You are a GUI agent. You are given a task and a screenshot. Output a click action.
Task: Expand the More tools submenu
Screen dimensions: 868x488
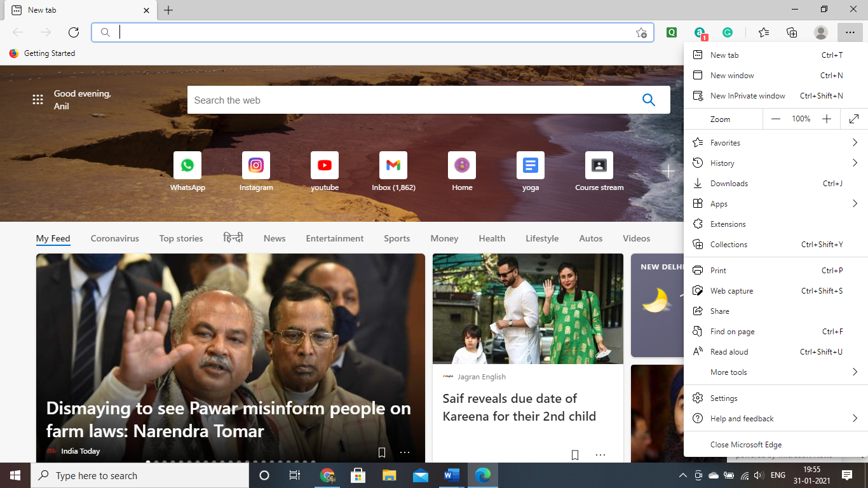pyautogui.click(x=775, y=372)
